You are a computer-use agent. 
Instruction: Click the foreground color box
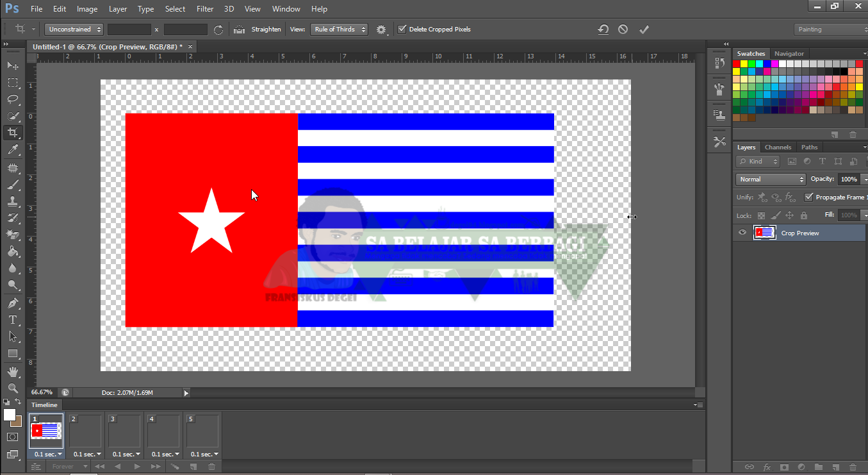[10, 415]
